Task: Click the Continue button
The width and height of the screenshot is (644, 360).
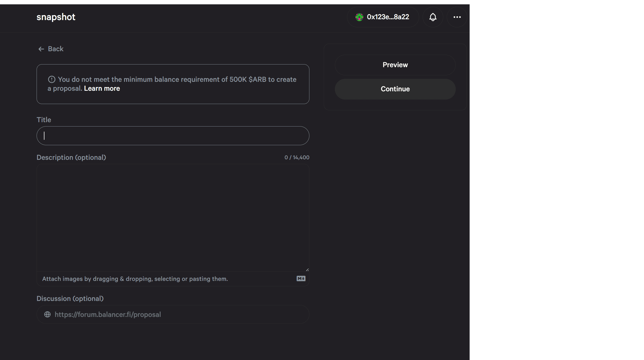Action: pos(395,89)
